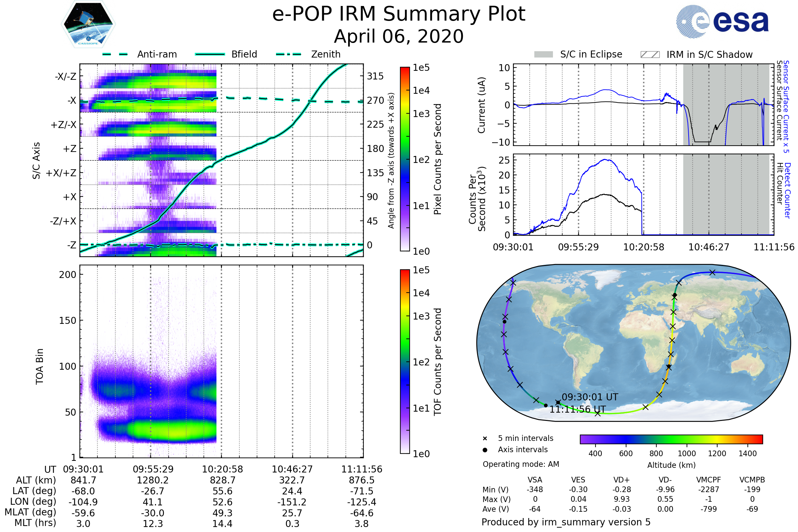798x532 pixels.
Task: Click the Zenith dash-dot legend marker
Action: [x=289, y=54]
